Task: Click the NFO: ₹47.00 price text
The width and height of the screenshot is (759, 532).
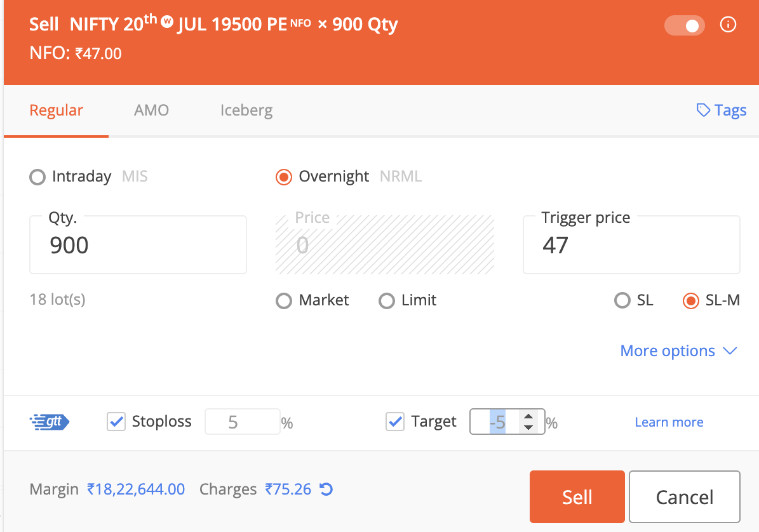Action: 76,53
